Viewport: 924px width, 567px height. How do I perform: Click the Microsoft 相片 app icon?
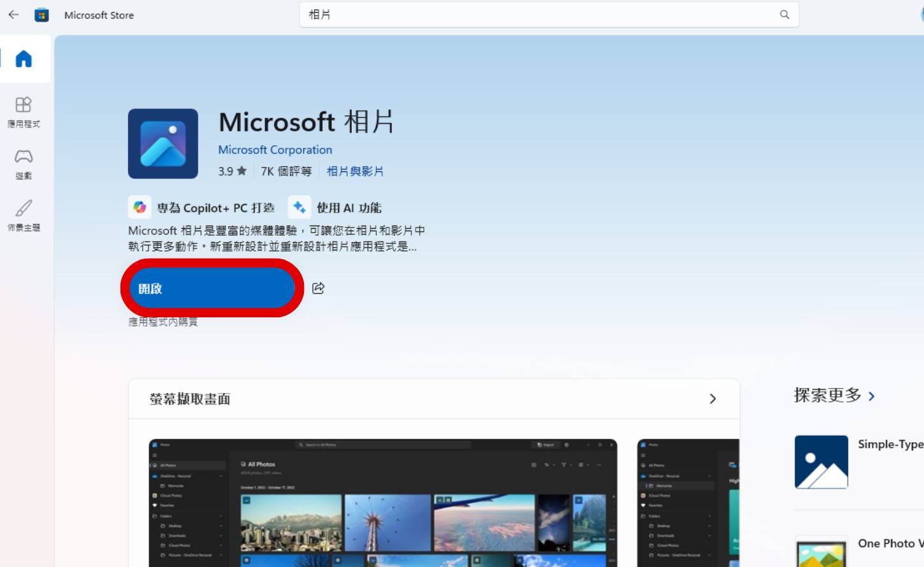click(163, 144)
